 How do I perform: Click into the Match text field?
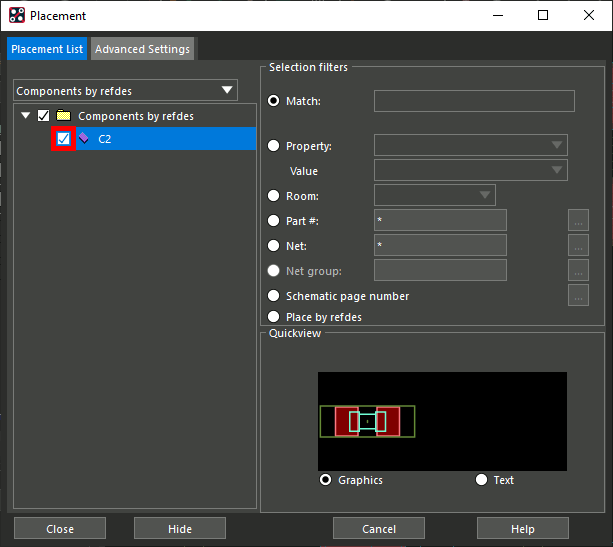[474, 101]
